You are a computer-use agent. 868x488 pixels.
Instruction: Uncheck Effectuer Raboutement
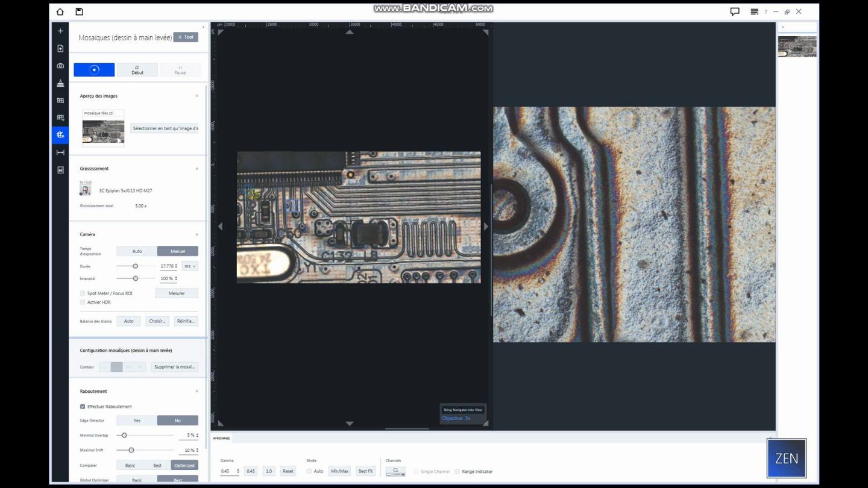[83, 406]
